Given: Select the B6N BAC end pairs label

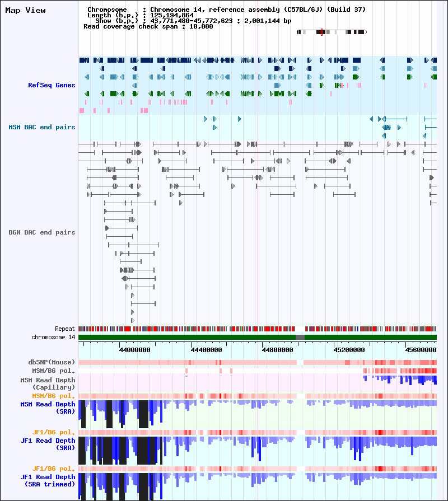Looking at the screenshot, I should tap(42, 232).
